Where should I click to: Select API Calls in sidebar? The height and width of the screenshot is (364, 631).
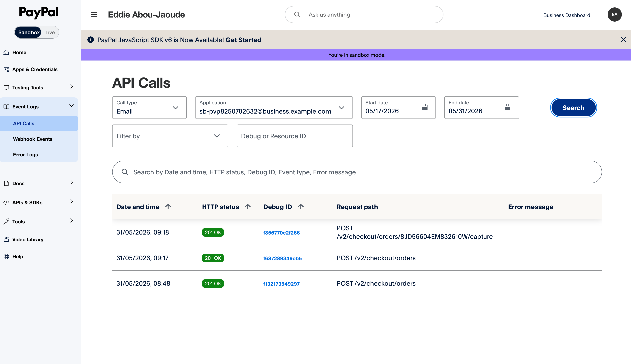pyautogui.click(x=39, y=123)
